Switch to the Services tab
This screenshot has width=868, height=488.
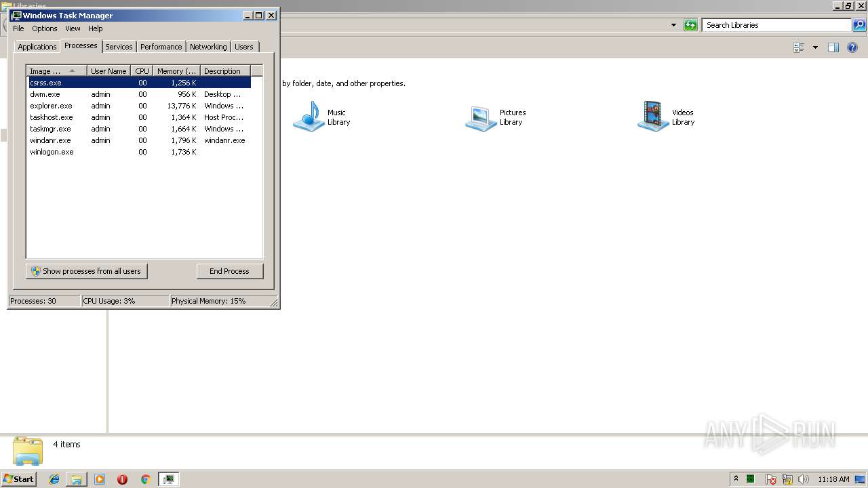tap(119, 47)
